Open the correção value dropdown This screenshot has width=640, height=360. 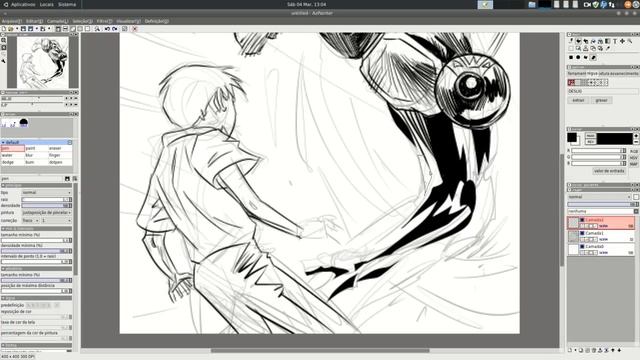point(56,220)
